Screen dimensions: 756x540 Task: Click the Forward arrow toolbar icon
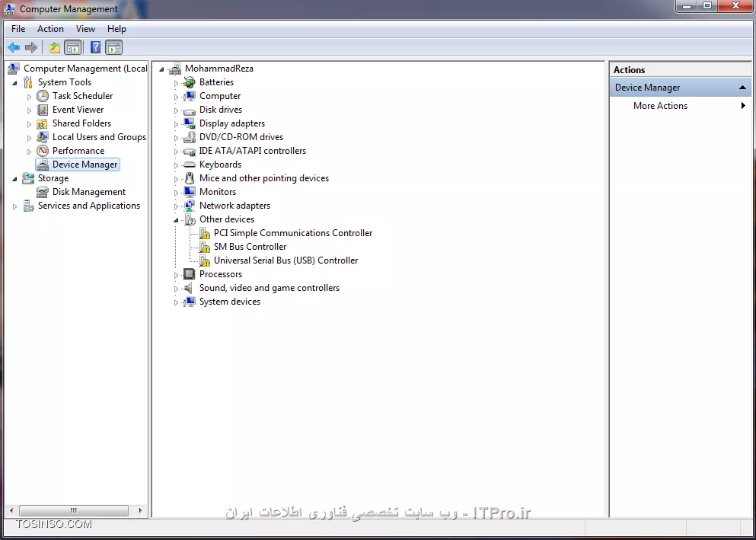click(x=31, y=47)
